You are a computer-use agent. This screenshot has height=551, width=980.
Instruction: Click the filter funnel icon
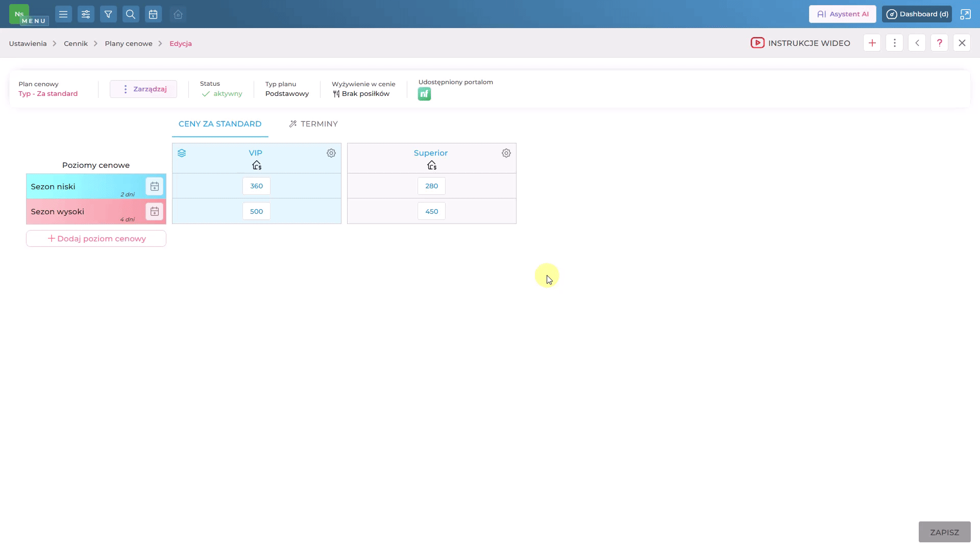click(108, 14)
